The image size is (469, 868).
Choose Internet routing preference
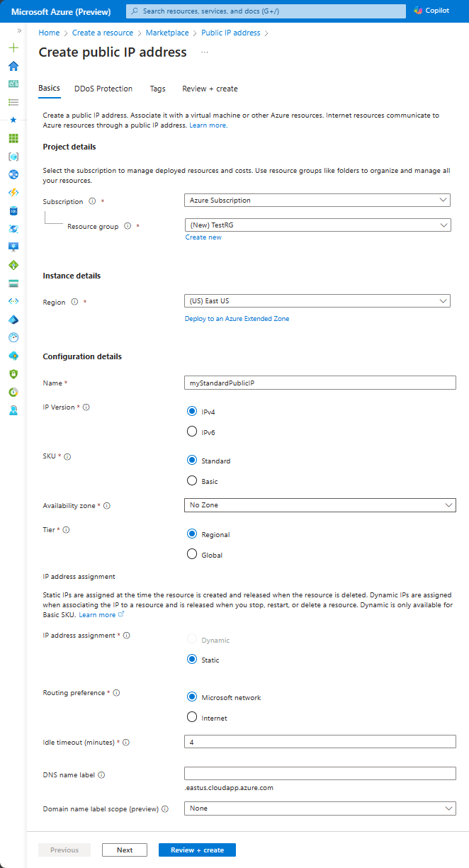tap(191, 717)
